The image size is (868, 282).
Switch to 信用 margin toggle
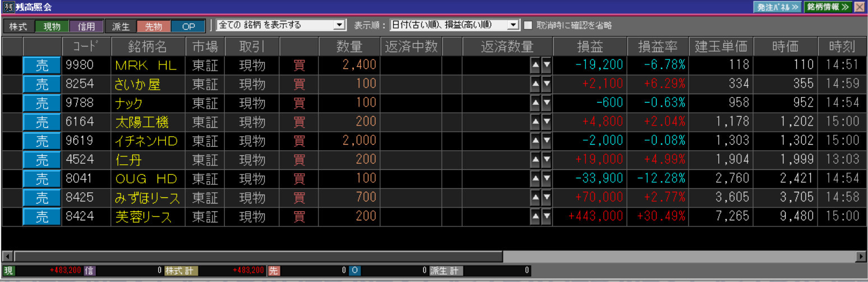[86, 26]
